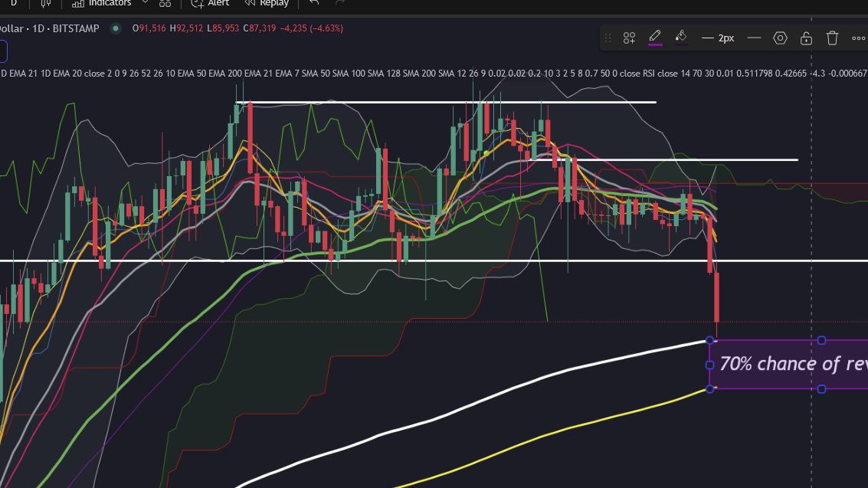Open the Indicators dialog

pos(102,3)
